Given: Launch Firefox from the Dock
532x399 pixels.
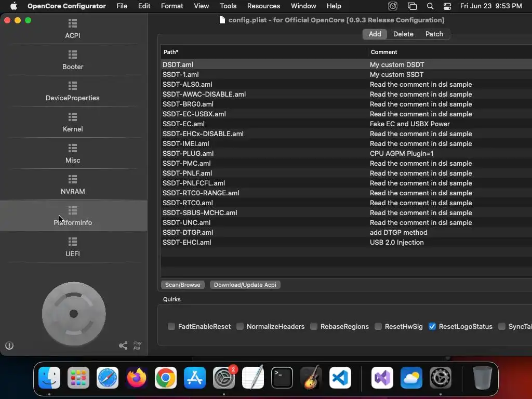Looking at the screenshot, I should click(137, 378).
